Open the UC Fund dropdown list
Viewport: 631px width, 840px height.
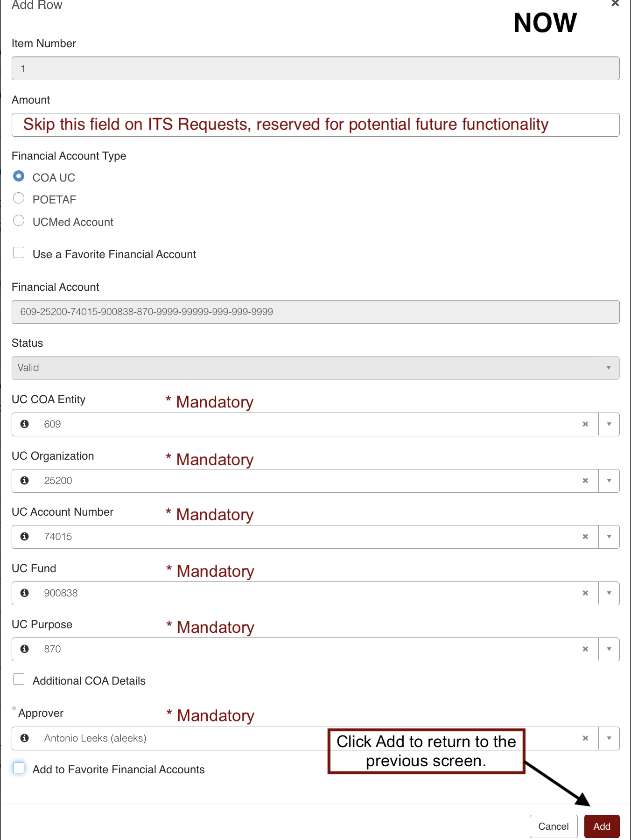[x=609, y=593]
